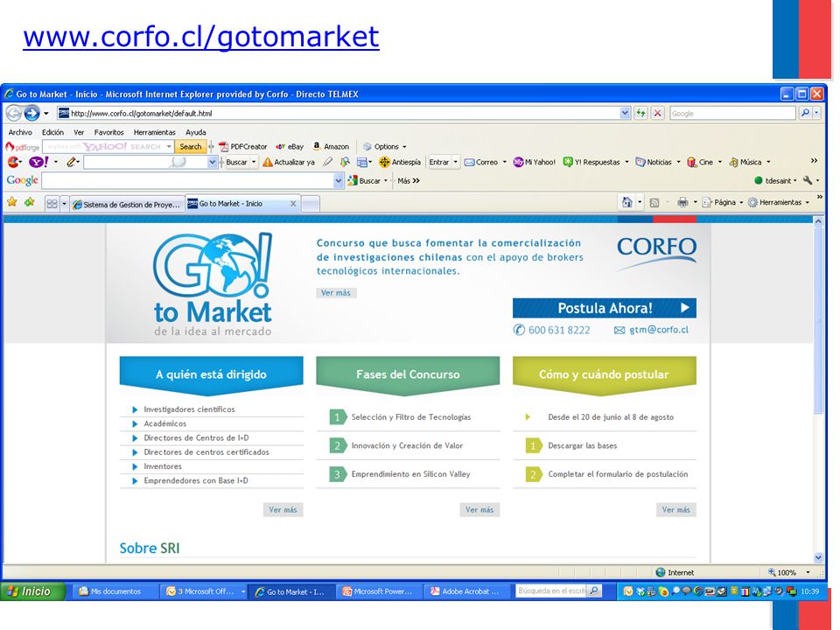Open Cine shortcut in Yahoo toolbar

tap(700, 162)
